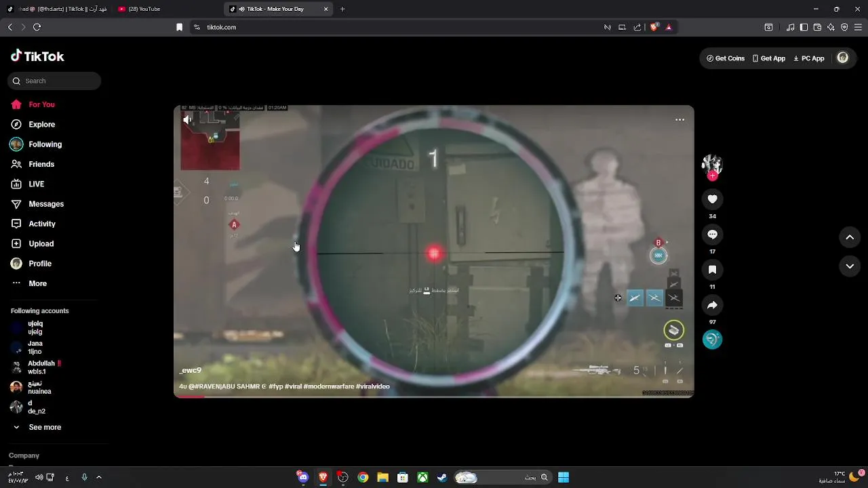Screen dimensions: 868x488
Task: Open Discord from the taskbar
Action: tap(303, 477)
